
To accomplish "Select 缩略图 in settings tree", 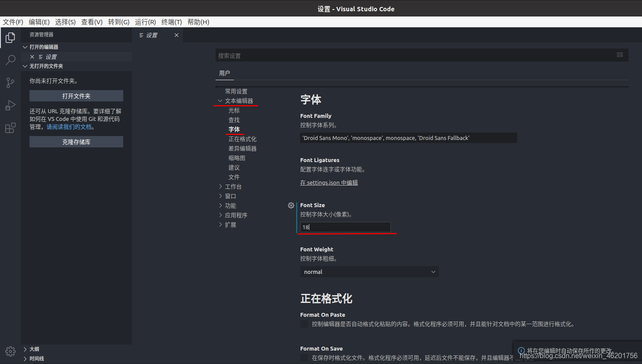I will tap(237, 158).
